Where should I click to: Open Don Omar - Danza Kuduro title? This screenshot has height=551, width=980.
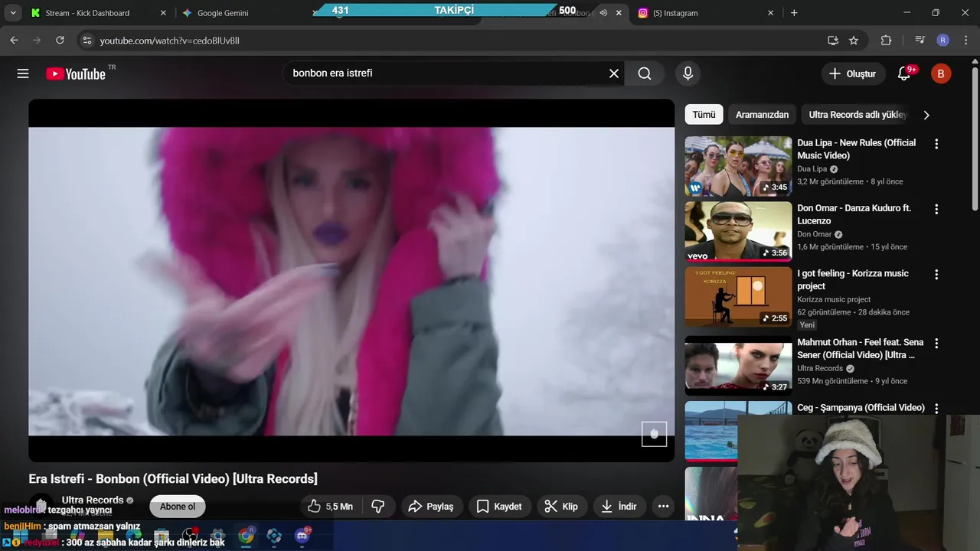[x=854, y=214]
